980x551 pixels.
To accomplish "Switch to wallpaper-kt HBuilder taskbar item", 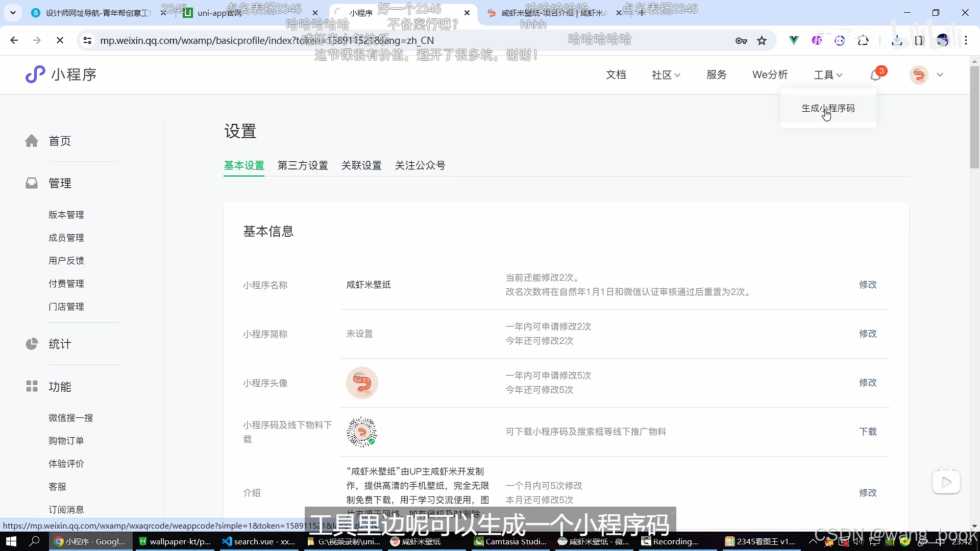I will pyautogui.click(x=175, y=541).
